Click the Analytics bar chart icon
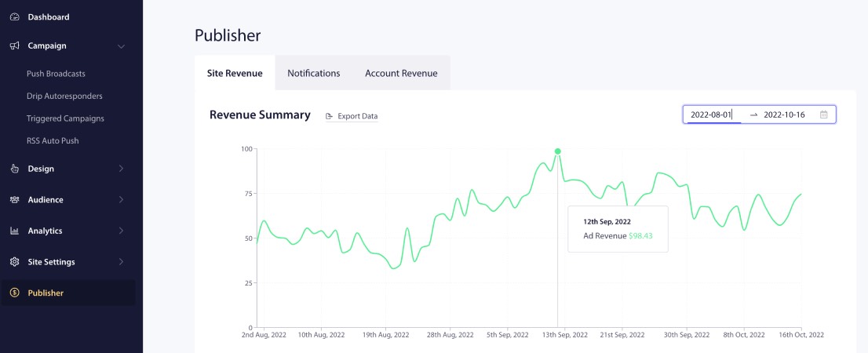The width and height of the screenshot is (868, 353). point(15,231)
